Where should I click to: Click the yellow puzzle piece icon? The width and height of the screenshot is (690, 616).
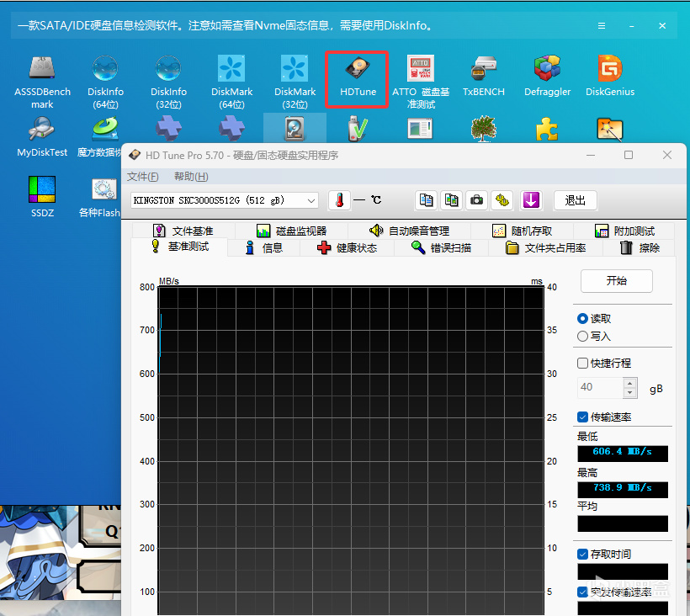tap(547, 129)
